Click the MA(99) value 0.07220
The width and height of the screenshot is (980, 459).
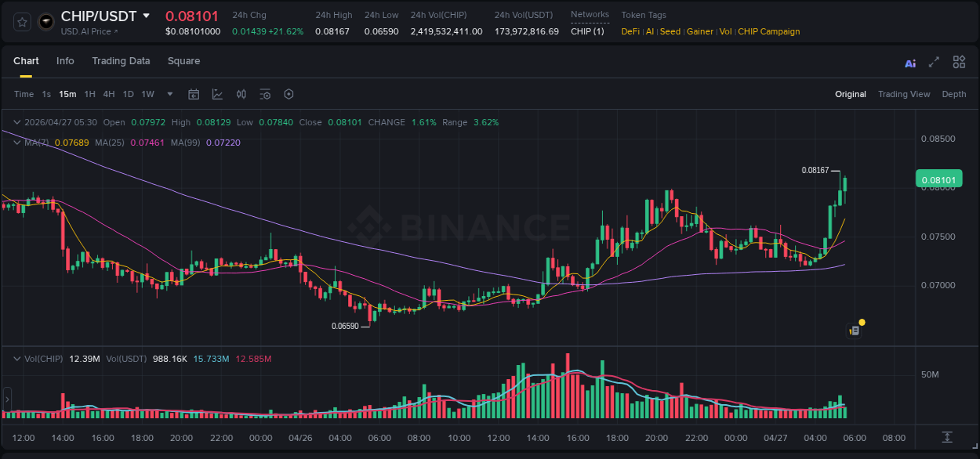[223, 143]
